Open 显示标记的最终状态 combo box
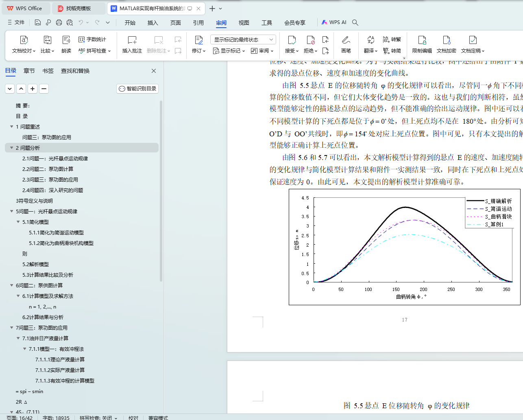 click(243, 39)
